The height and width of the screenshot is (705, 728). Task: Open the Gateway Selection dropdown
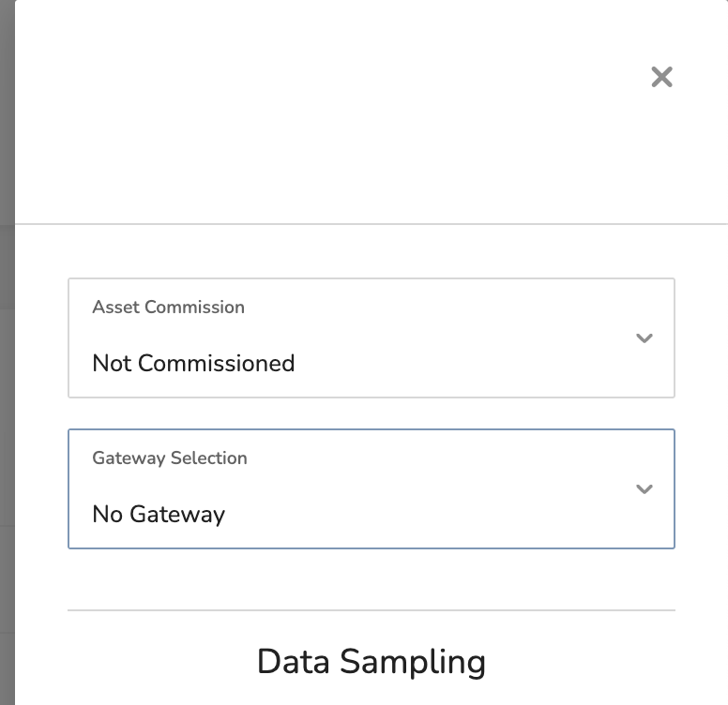pyautogui.click(x=371, y=488)
